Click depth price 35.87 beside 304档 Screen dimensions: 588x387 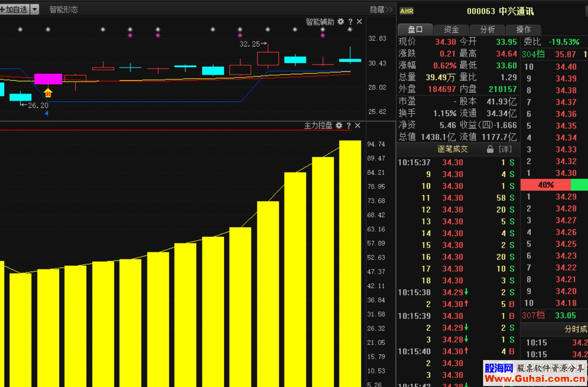point(565,54)
